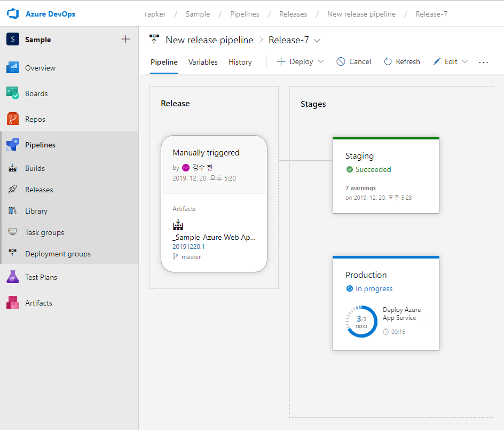
Task: Open the Azure DevOps home link
Action: point(51,14)
